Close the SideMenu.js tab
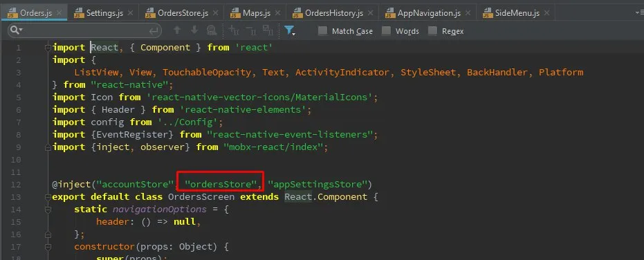The width and height of the screenshot is (644, 260). [x=547, y=13]
